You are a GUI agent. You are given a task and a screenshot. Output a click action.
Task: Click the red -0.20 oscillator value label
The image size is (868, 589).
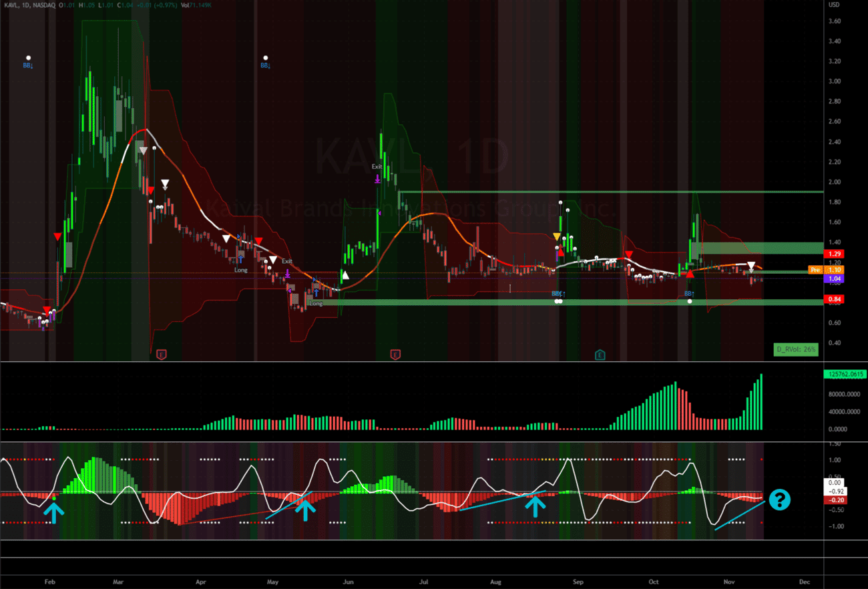[836, 500]
